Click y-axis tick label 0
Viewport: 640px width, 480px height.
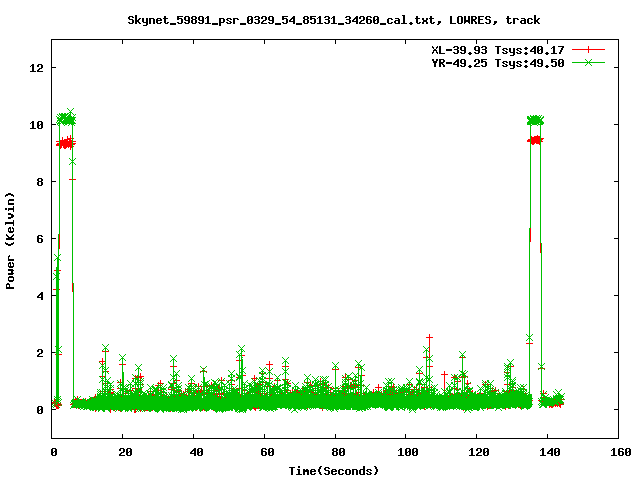click(40, 410)
